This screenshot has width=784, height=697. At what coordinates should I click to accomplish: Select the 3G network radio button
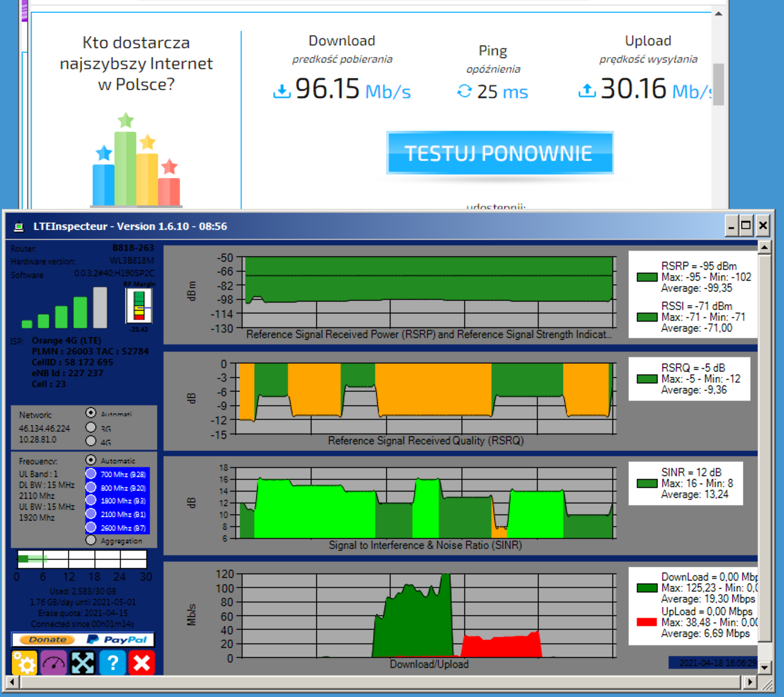[x=91, y=428]
